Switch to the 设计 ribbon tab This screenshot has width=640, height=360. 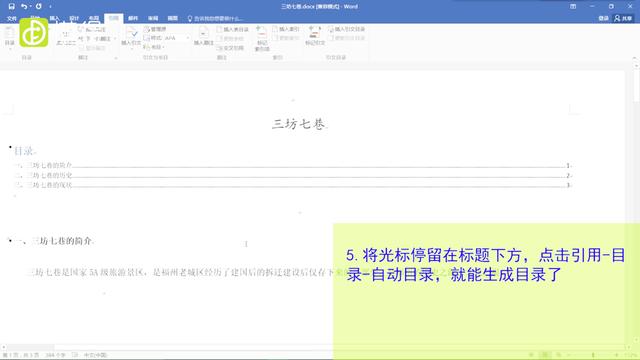click(74, 18)
